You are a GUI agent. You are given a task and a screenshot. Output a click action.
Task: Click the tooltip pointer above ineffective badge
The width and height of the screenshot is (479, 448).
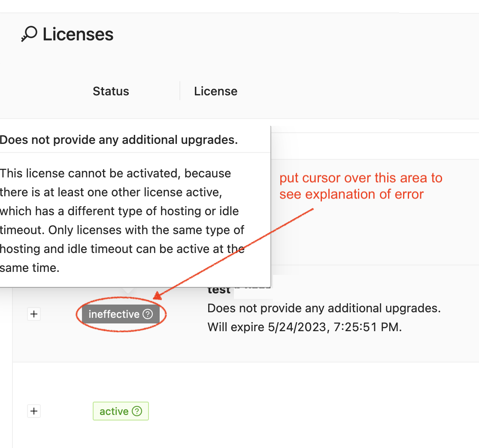coord(127,290)
